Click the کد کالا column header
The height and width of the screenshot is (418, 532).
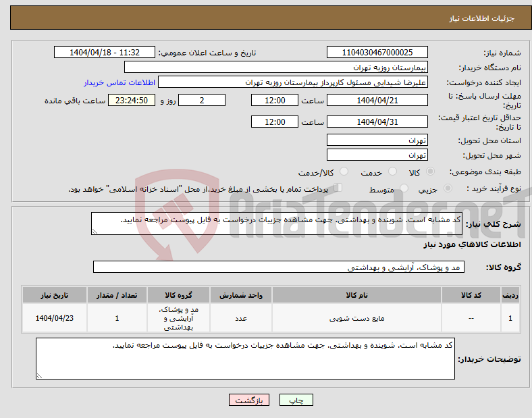pyautogui.click(x=471, y=295)
